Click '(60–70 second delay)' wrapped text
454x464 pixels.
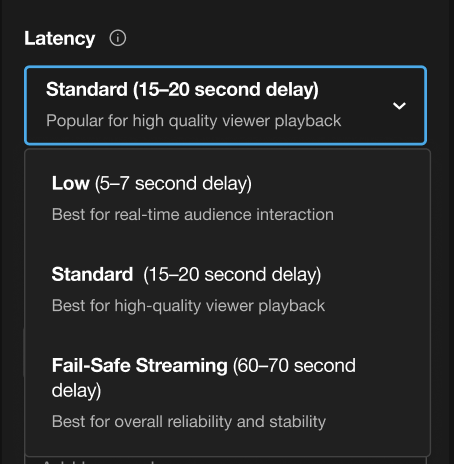pos(204,378)
